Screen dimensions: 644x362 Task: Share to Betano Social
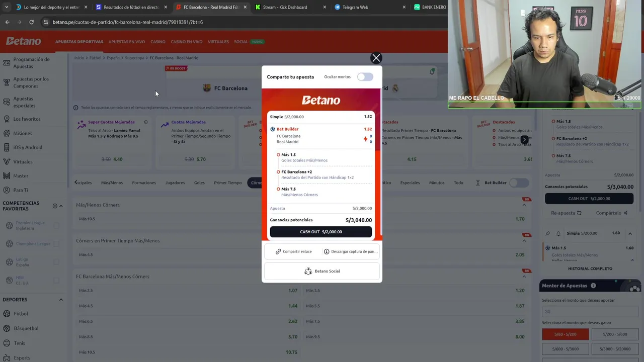tap(322, 271)
